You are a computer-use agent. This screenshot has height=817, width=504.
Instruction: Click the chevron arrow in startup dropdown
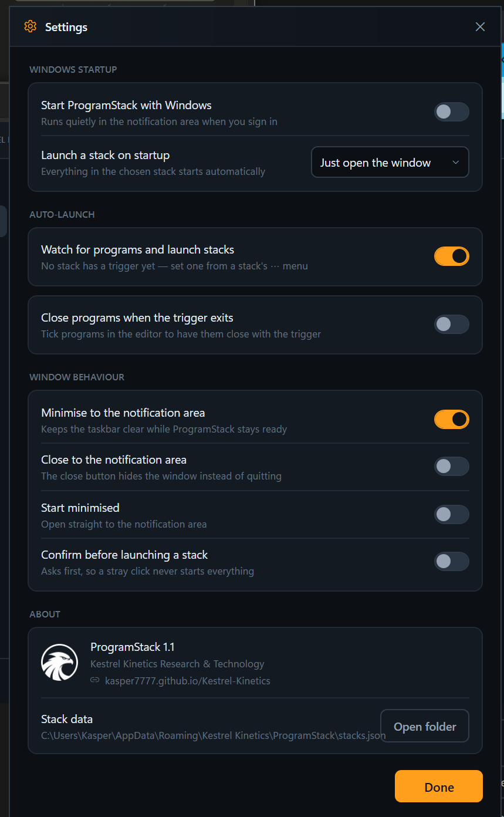point(455,163)
